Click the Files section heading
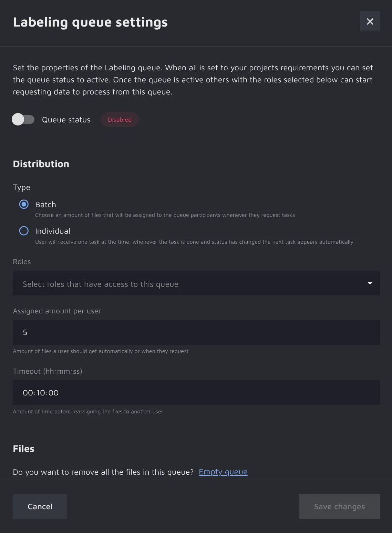The height and width of the screenshot is (533, 392). [x=23, y=449]
